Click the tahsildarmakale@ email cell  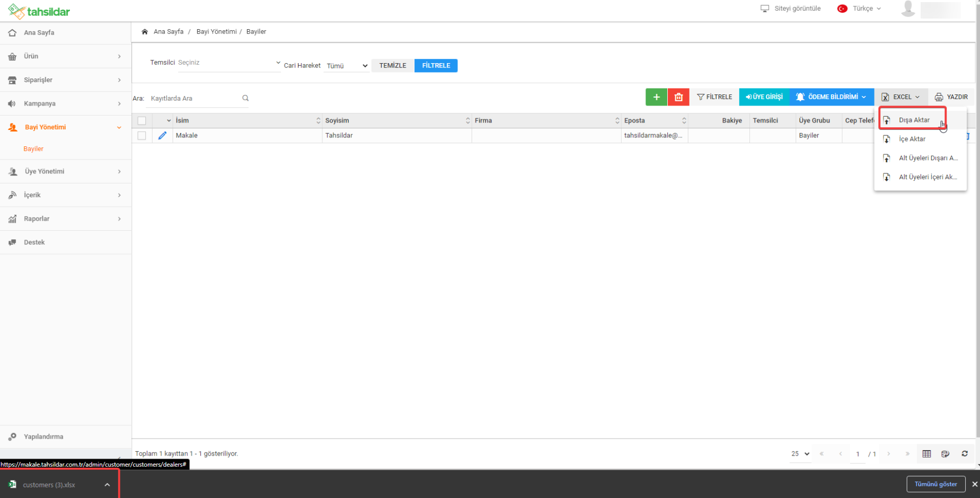[655, 136]
